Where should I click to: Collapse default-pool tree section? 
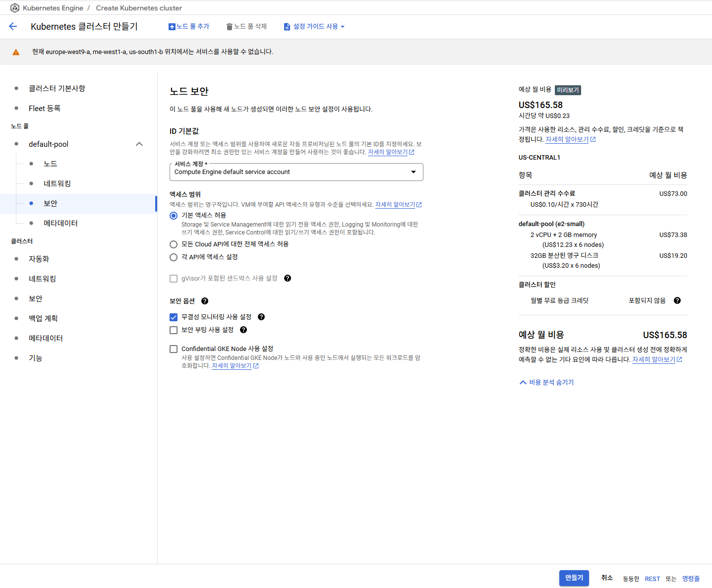(139, 144)
